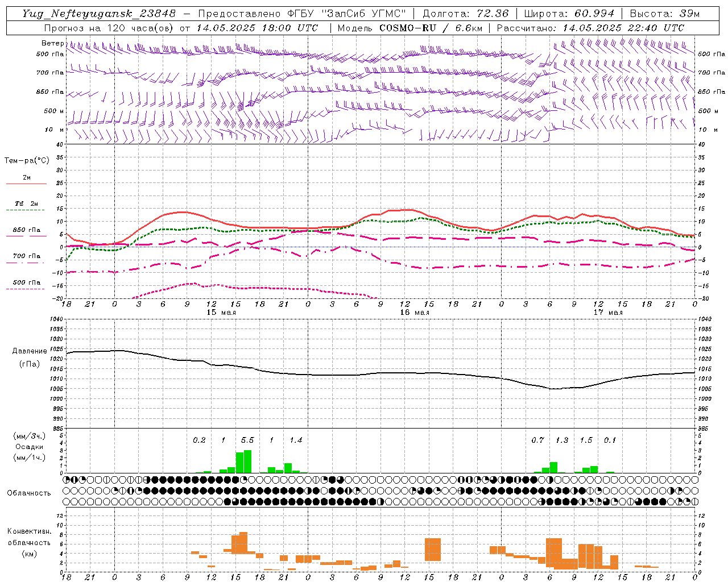Image resolution: width=728 pixels, height=582 pixels.
Task: Click the 1.3 precipitation total value
Action: click(562, 440)
